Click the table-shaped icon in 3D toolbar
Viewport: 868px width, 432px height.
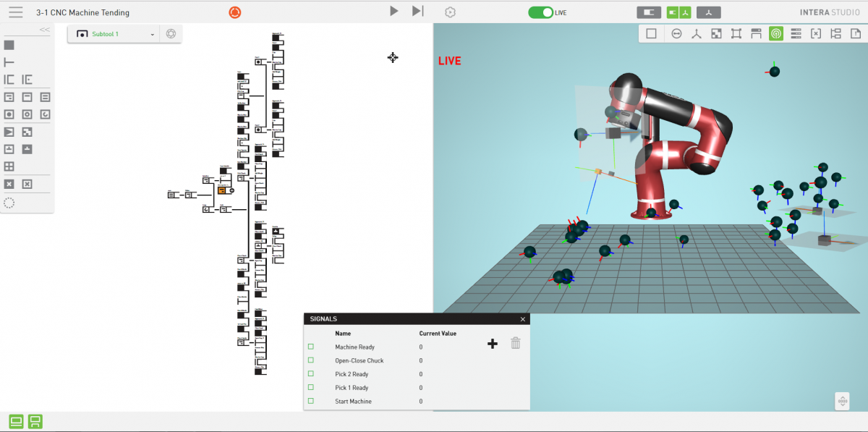(756, 33)
